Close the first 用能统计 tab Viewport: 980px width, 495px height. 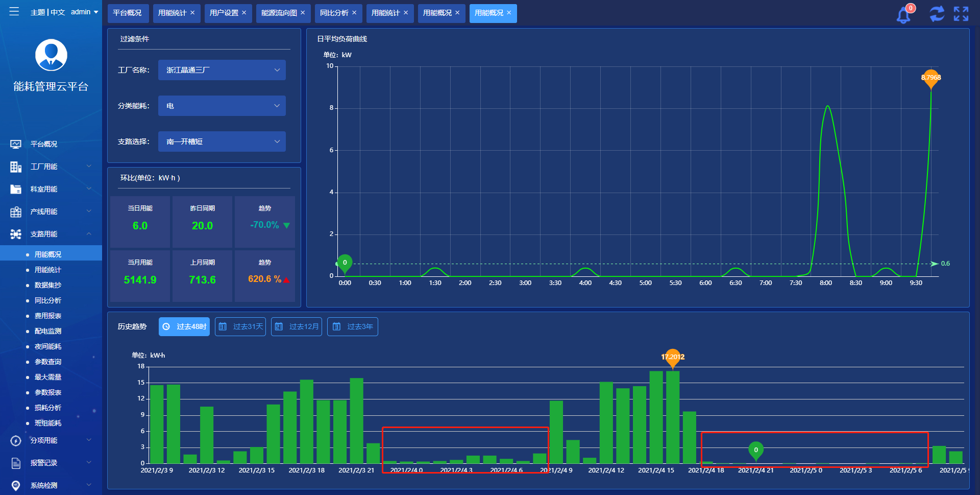[192, 13]
